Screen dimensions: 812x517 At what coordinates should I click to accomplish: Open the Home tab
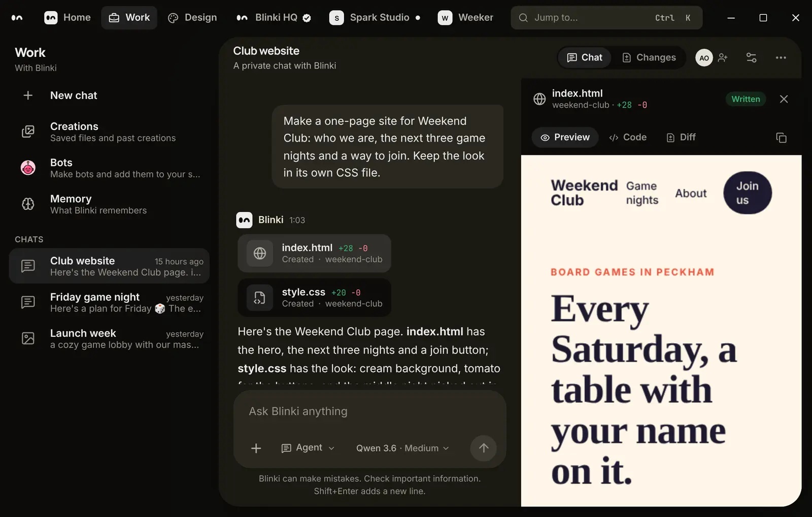[x=67, y=18]
